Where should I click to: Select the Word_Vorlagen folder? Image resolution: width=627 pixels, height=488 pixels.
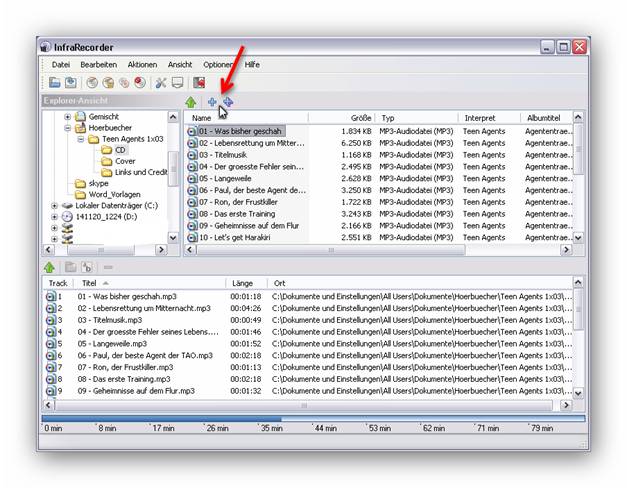tap(114, 194)
